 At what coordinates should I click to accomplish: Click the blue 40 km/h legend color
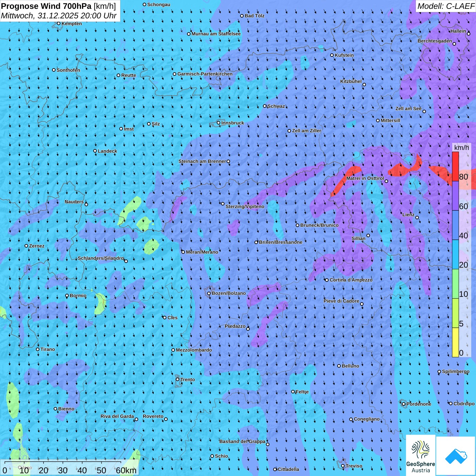click(x=455, y=225)
